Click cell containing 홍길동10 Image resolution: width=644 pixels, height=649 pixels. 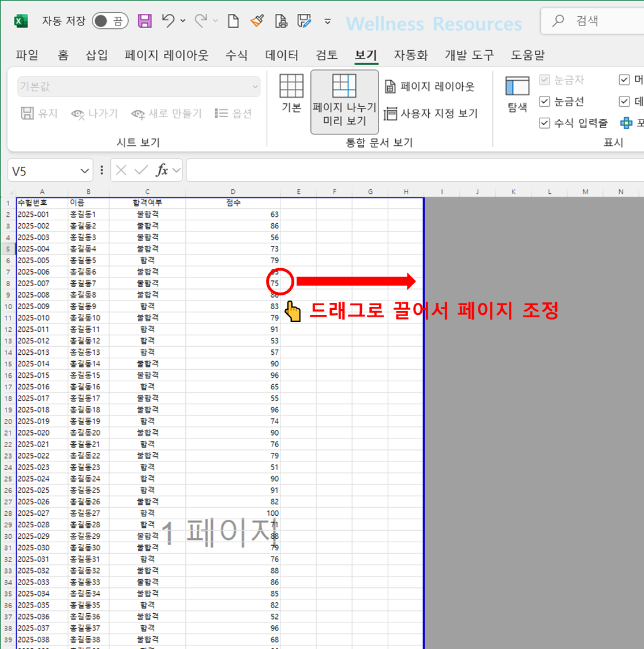[x=88, y=318]
